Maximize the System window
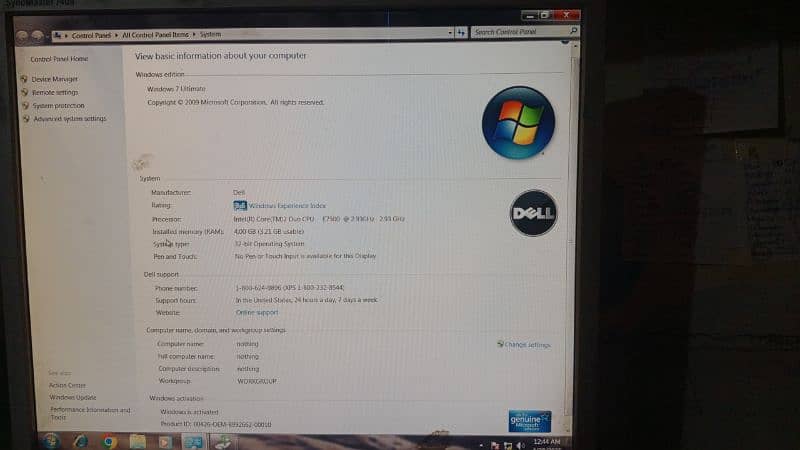Image resolution: width=800 pixels, height=450 pixels. (544, 15)
